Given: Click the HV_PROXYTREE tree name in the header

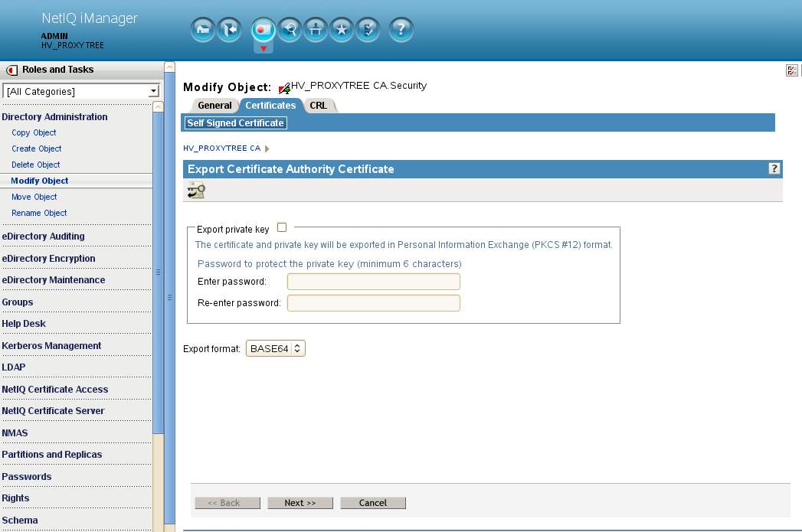Looking at the screenshot, I should pyautogui.click(x=73, y=45).
